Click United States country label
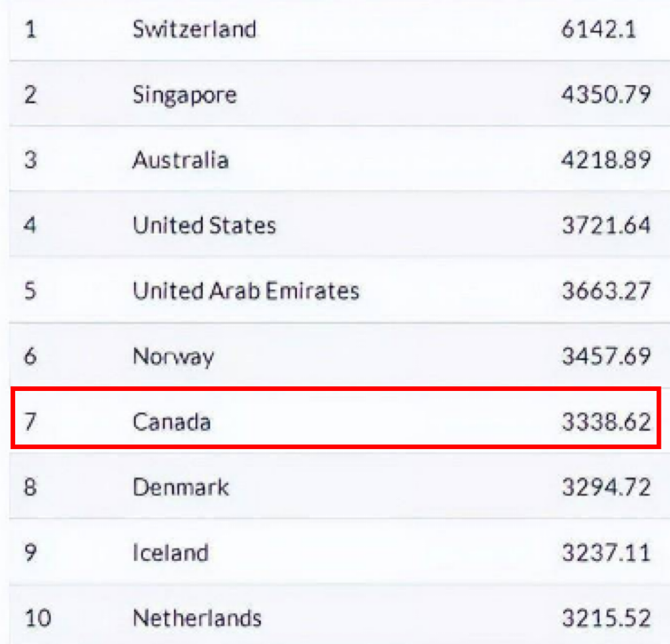Screen dimensions: 670x644 click(x=204, y=226)
